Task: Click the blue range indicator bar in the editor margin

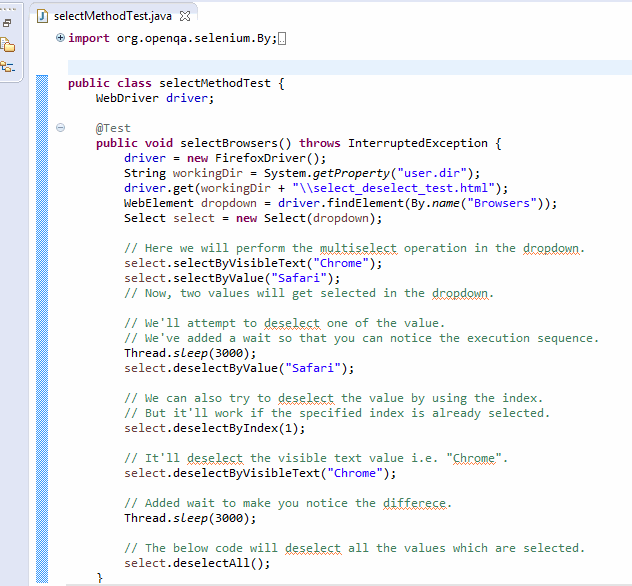Action: 42,328
